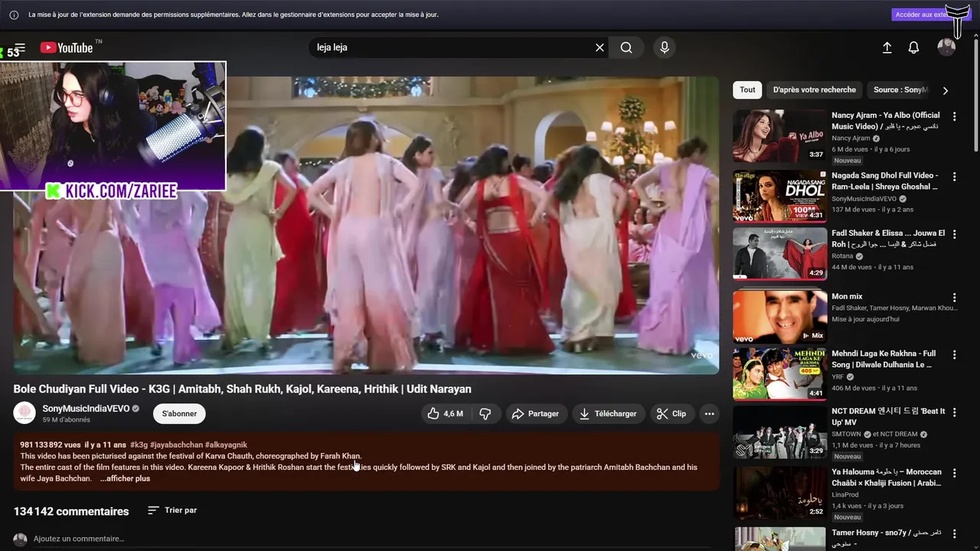Click the Télécharger download button
Viewport: 980px width, 551px height.
pos(608,413)
